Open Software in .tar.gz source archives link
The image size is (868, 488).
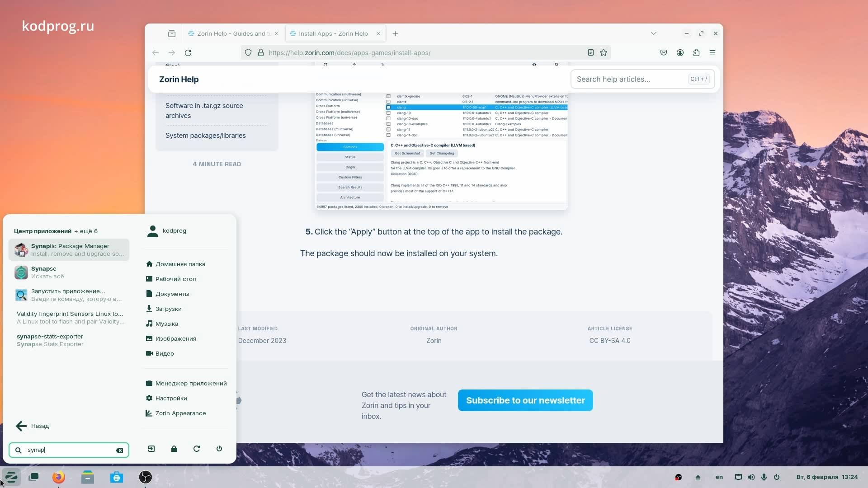pos(204,111)
